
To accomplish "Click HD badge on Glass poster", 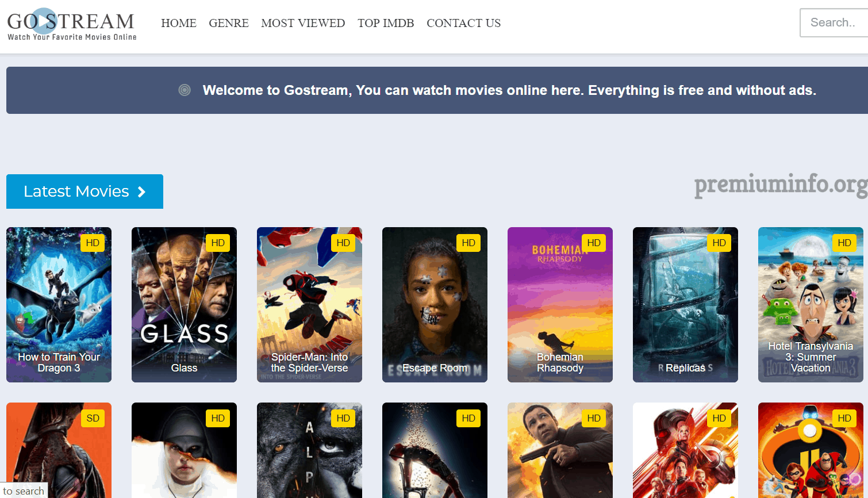I will coord(218,243).
